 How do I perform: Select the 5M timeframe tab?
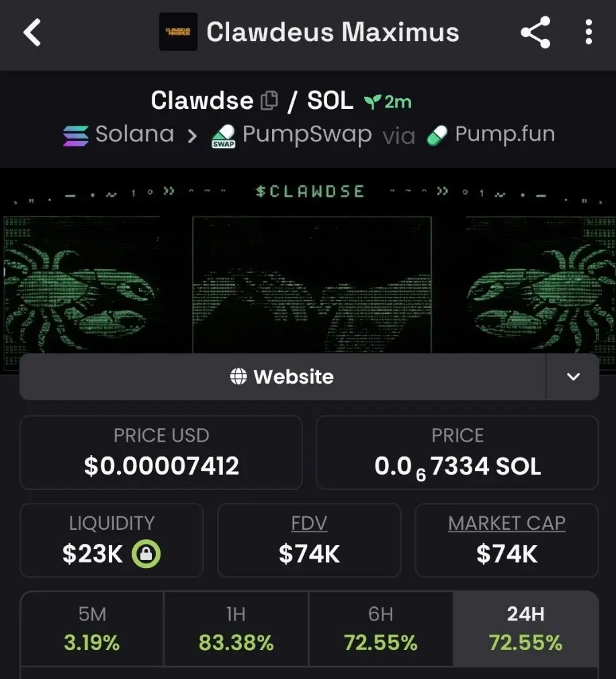point(92,629)
